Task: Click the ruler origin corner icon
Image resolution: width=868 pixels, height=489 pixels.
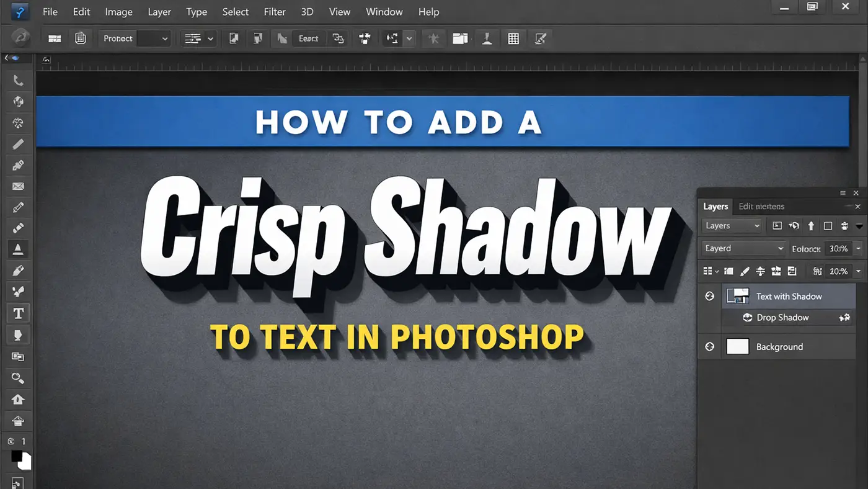Action: (x=46, y=60)
